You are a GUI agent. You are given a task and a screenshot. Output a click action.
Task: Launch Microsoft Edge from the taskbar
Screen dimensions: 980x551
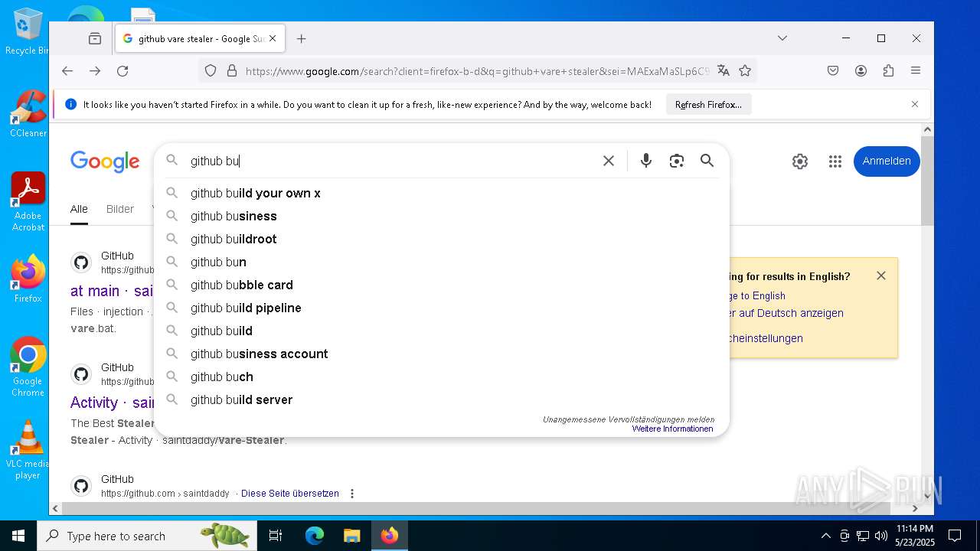(315, 536)
